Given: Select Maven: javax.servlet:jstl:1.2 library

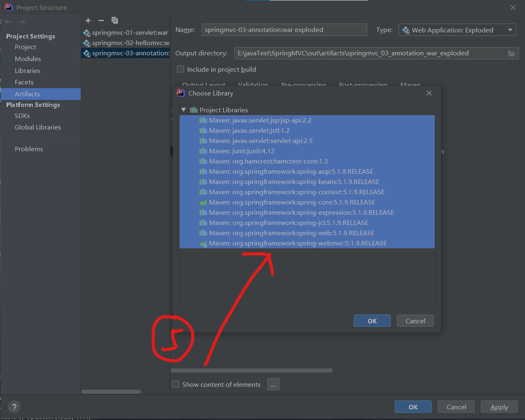Looking at the screenshot, I should (307, 131).
